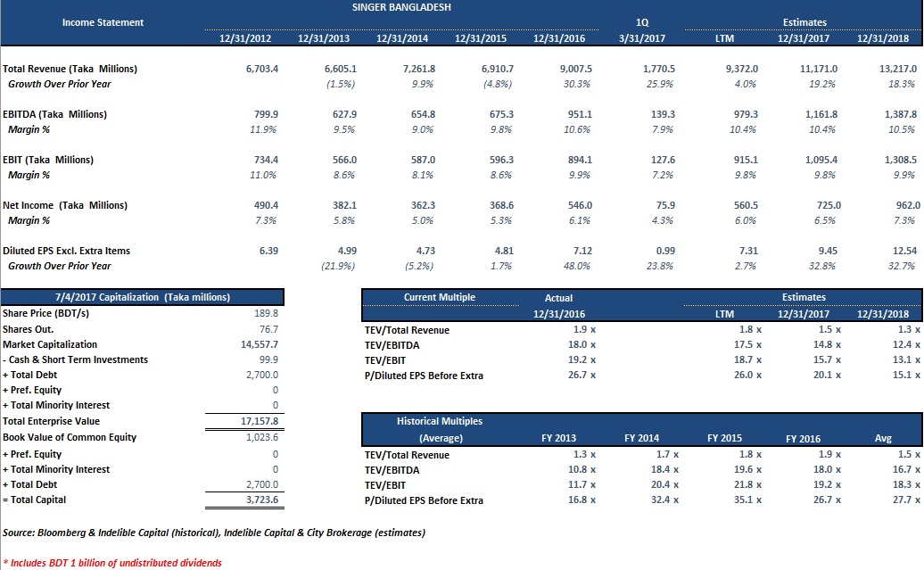
Task: Select the SINGER BANGLADESH title
Action: 401,7
